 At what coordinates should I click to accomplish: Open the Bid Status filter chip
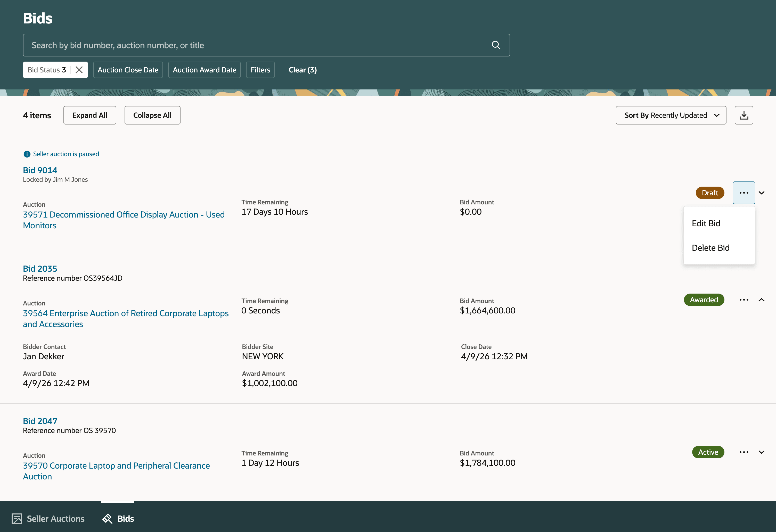tap(47, 70)
